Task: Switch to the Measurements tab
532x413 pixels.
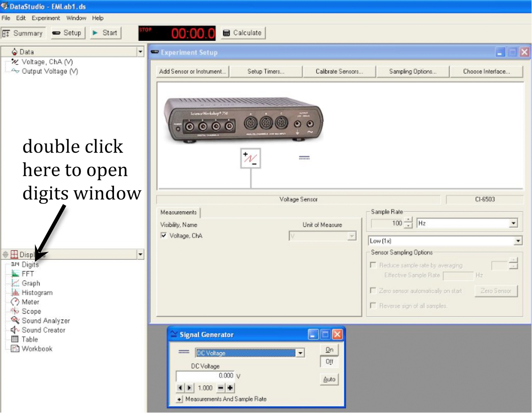Action: [178, 212]
